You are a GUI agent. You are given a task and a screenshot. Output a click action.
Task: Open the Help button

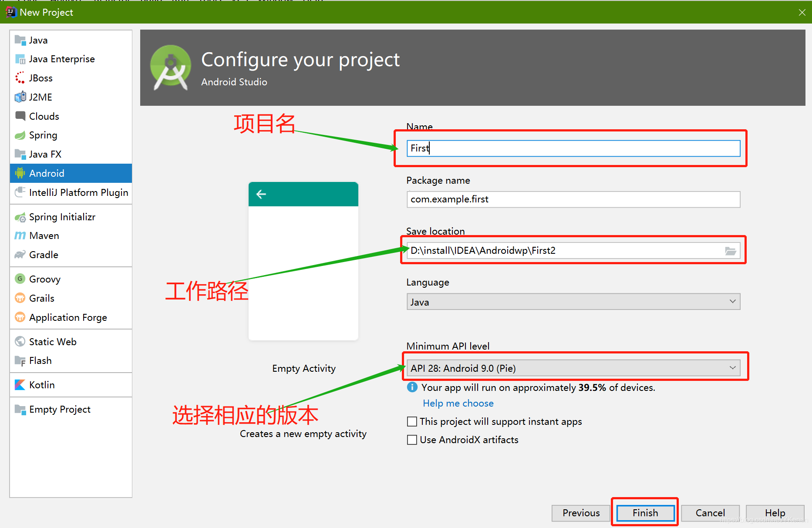pyautogui.click(x=775, y=513)
